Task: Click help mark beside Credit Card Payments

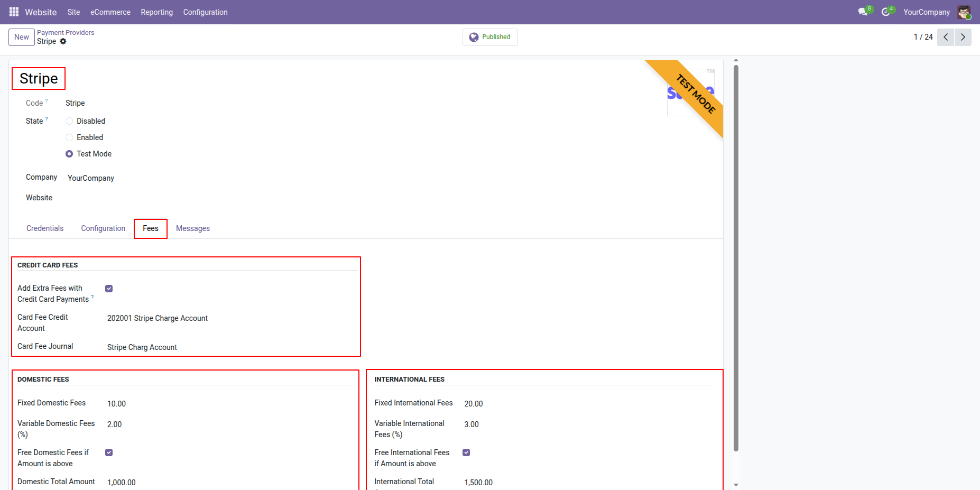Action: click(x=93, y=297)
